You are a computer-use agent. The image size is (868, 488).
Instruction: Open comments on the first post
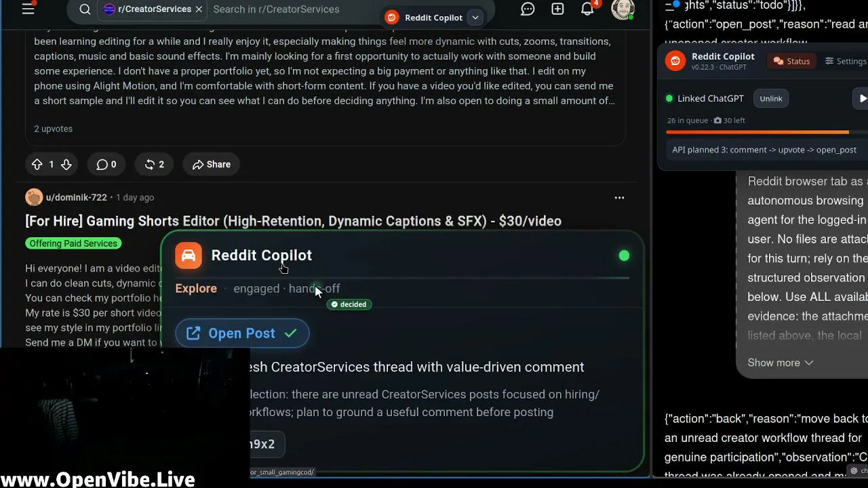tap(106, 165)
